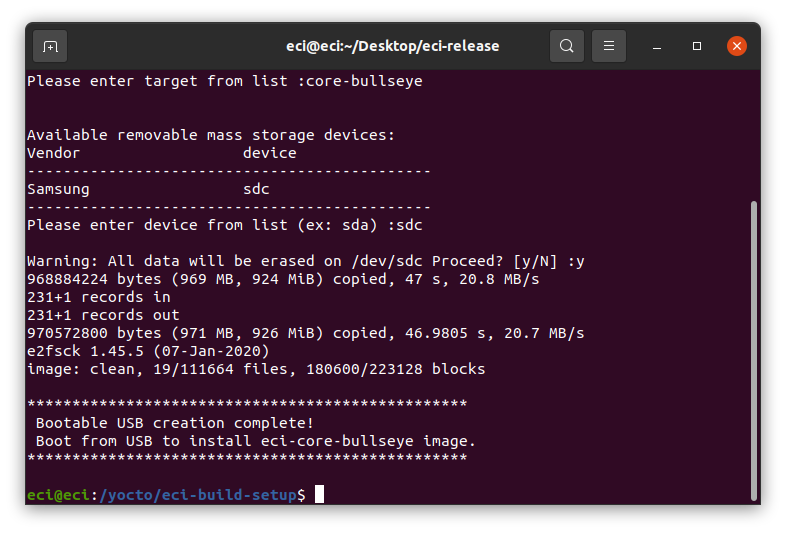Click the "Bootable USB creation complete!" message
Image resolution: width=786 pixels, height=533 pixels.
pyautogui.click(x=175, y=423)
